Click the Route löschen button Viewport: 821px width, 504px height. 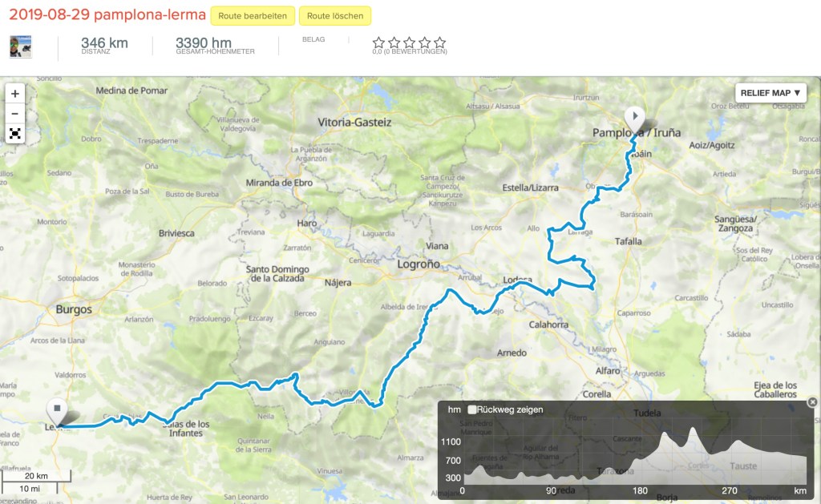[334, 16]
